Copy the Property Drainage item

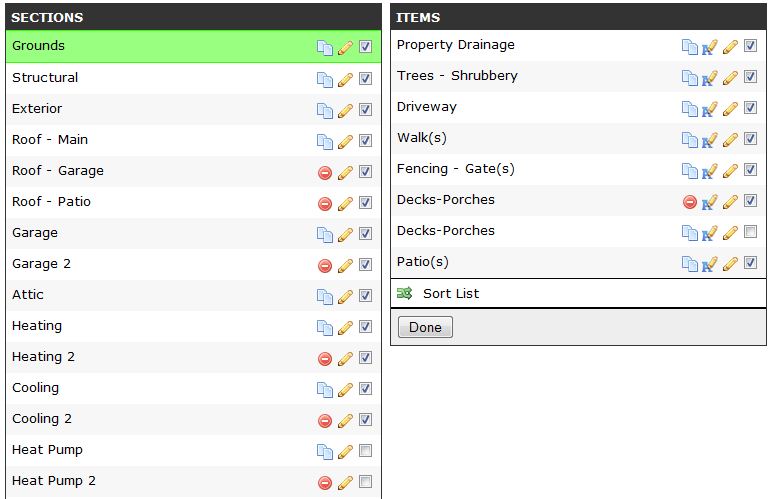tap(689, 47)
